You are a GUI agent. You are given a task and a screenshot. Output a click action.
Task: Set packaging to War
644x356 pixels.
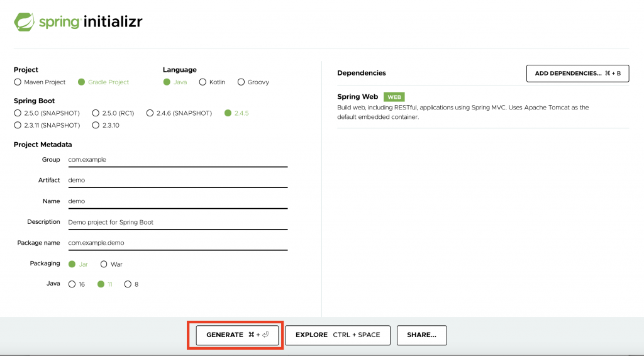(x=104, y=264)
